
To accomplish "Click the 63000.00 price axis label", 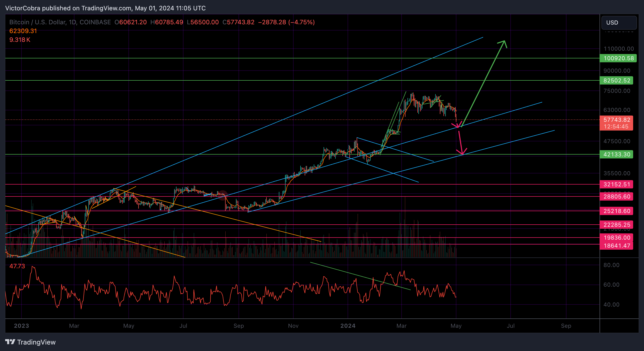I will 617,110.
